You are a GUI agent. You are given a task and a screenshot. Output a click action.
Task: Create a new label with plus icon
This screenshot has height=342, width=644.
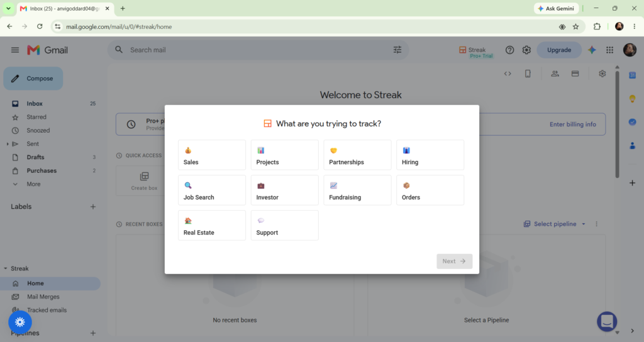(x=93, y=206)
